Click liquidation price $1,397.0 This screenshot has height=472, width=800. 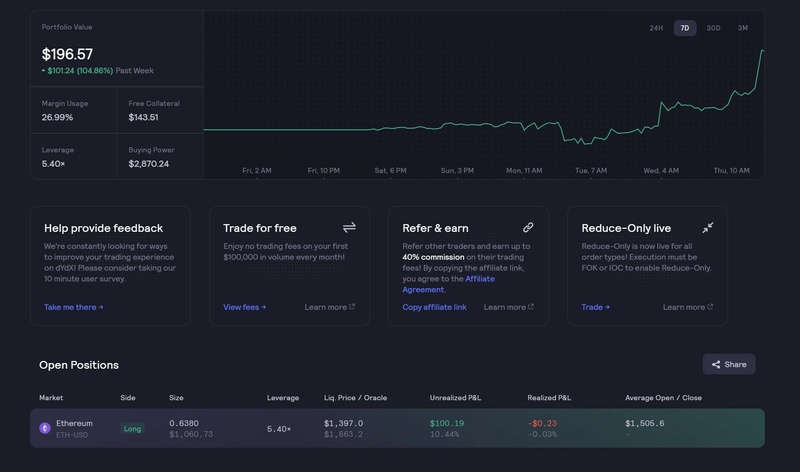[x=343, y=423]
